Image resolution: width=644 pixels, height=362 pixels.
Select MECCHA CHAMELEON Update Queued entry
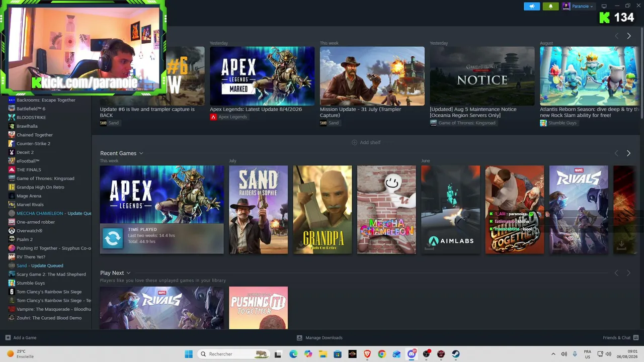(49, 213)
